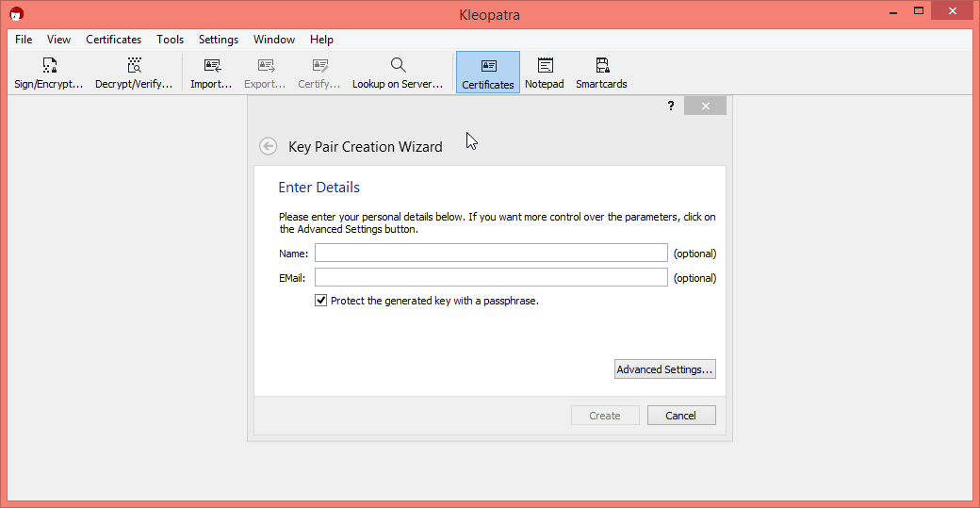Viewport: 980px width, 508px height.
Task: Open the Certificates menu
Action: pos(113,40)
